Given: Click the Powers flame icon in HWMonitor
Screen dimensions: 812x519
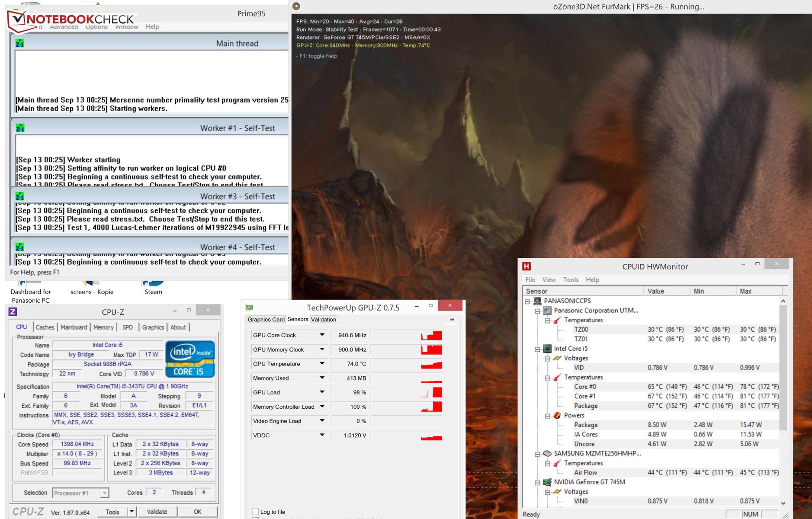Looking at the screenshot, I should click(557, 415).
